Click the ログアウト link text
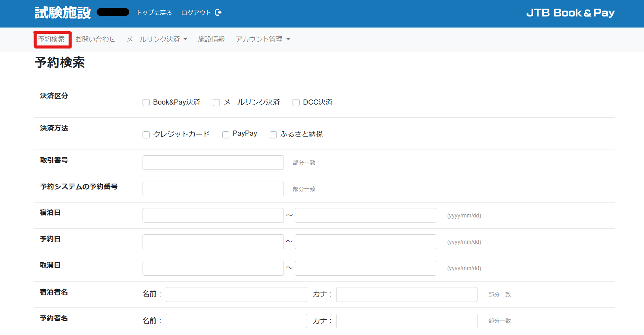This screenshot has width=644, height=335. (196, 13)
